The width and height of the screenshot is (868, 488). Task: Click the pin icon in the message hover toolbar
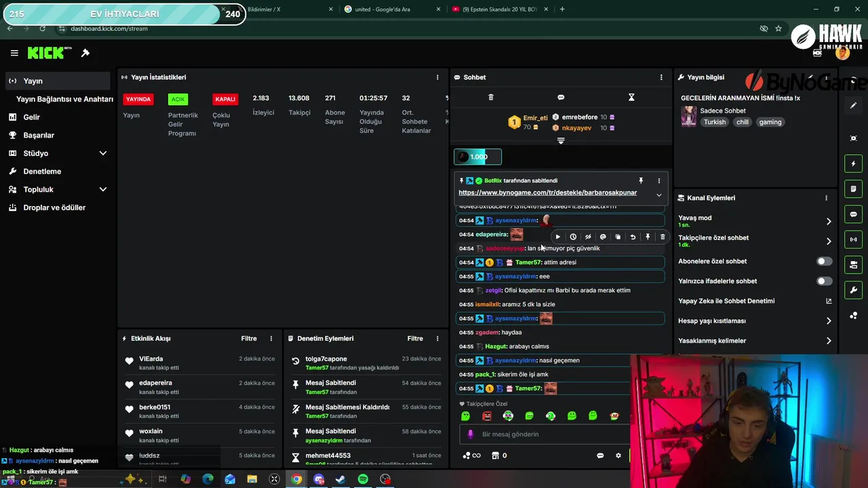(648, 237)
